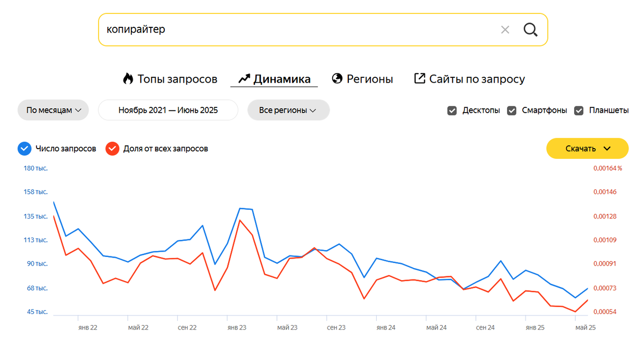The image size is (644, 345).
Task: Clear the search query with X icon
Action: pyautogui.click(x=505, y=30)
